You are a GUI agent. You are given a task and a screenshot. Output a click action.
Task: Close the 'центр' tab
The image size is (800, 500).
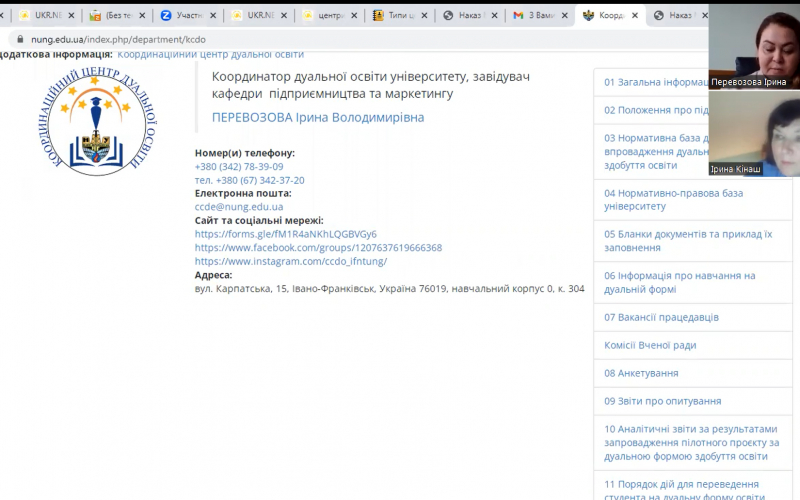(354, 16)
